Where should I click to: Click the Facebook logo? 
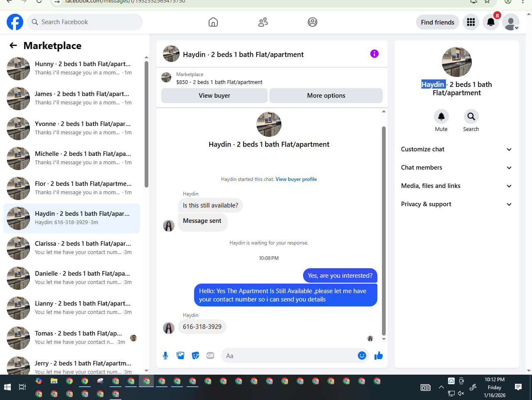point(15,22)
